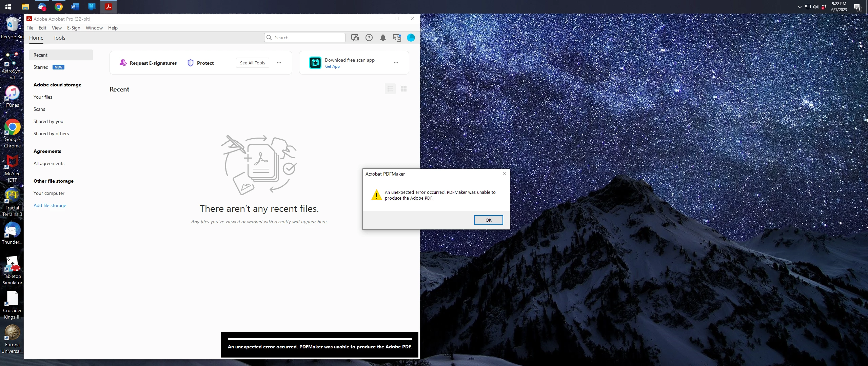Click the share feedback icon in the toolbar

pyautogui.click(x=355, y=38)
